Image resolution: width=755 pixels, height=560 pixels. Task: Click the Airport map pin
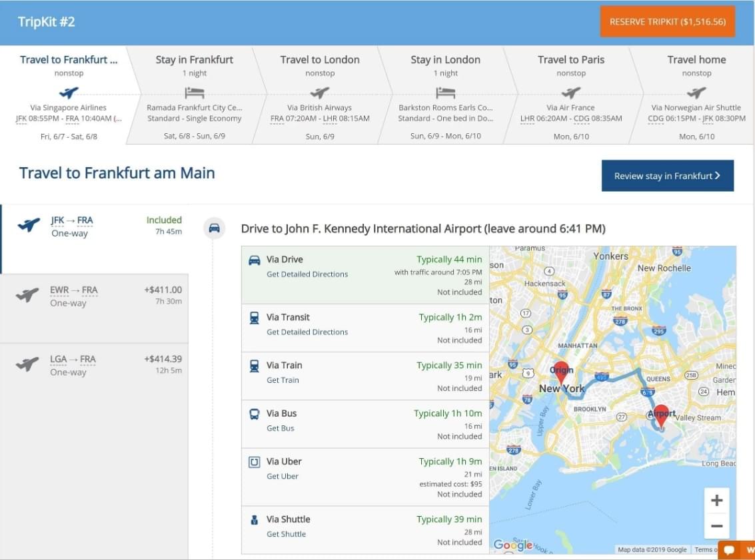click(x=662, y=416)
